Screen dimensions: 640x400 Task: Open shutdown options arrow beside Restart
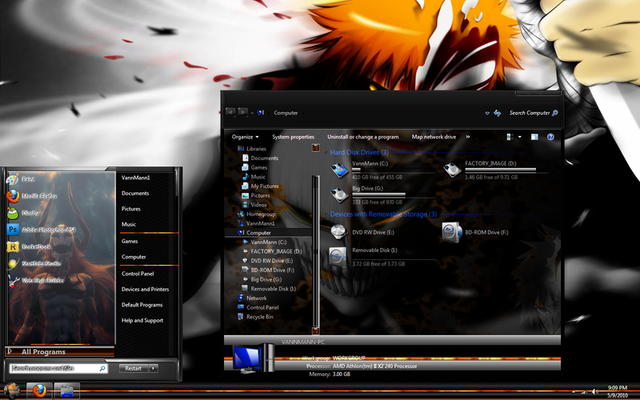pyautogui.click(x=153, y=368)
